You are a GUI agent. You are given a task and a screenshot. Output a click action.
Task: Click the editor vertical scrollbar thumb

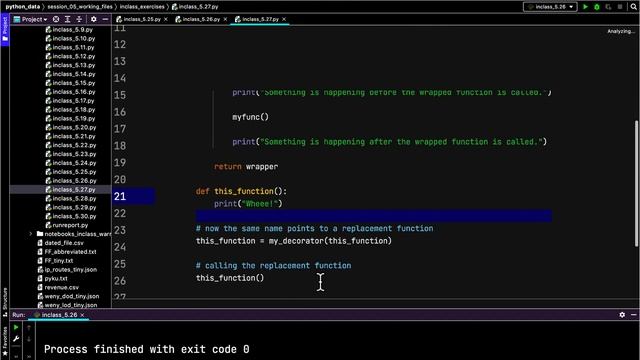(x=636, y=184)
